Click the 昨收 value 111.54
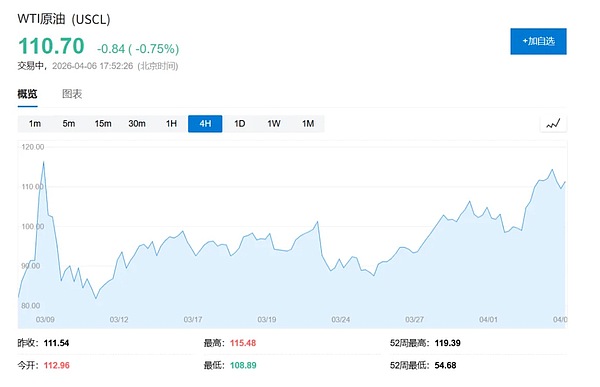The width and height of the screenshot is (600, 387). tap(56, 343)
